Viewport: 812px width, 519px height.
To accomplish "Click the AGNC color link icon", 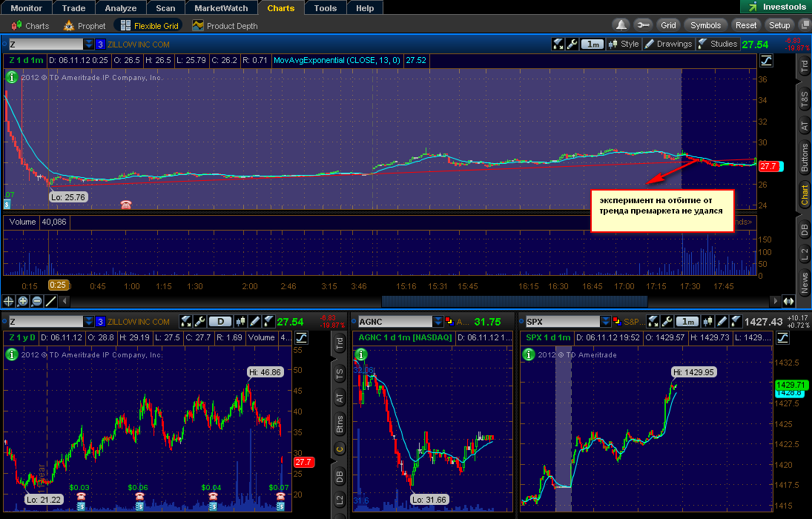I will [x=449, y=322].
